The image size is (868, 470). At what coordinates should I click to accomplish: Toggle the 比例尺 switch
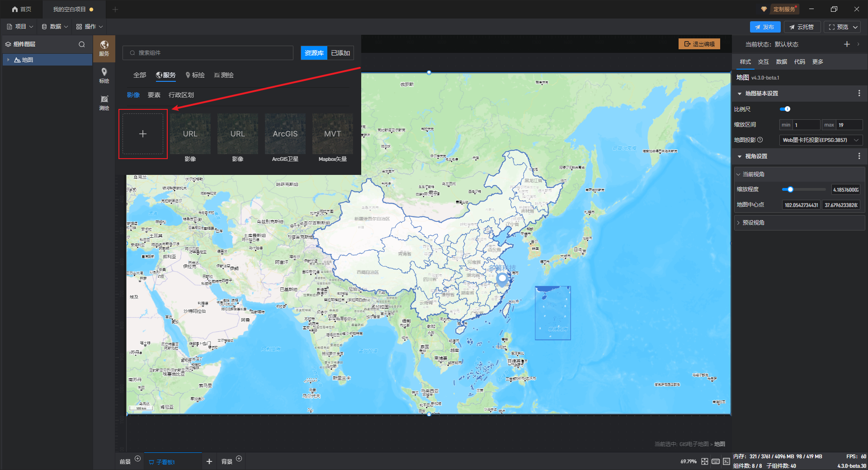point(785,109)
